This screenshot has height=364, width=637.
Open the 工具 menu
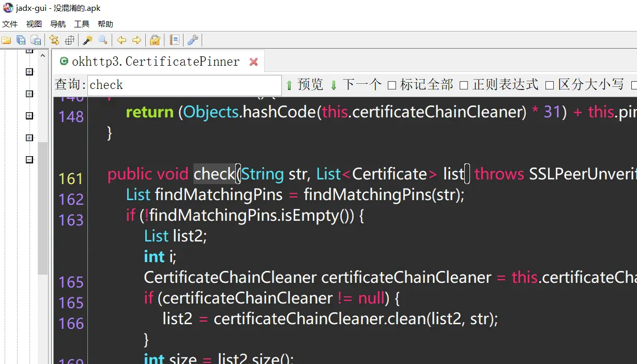[x=82, y=24]
